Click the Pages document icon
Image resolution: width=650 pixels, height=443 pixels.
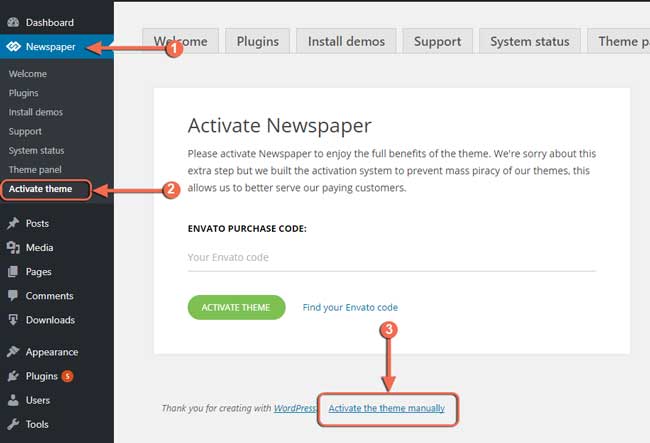click(13, 271)
